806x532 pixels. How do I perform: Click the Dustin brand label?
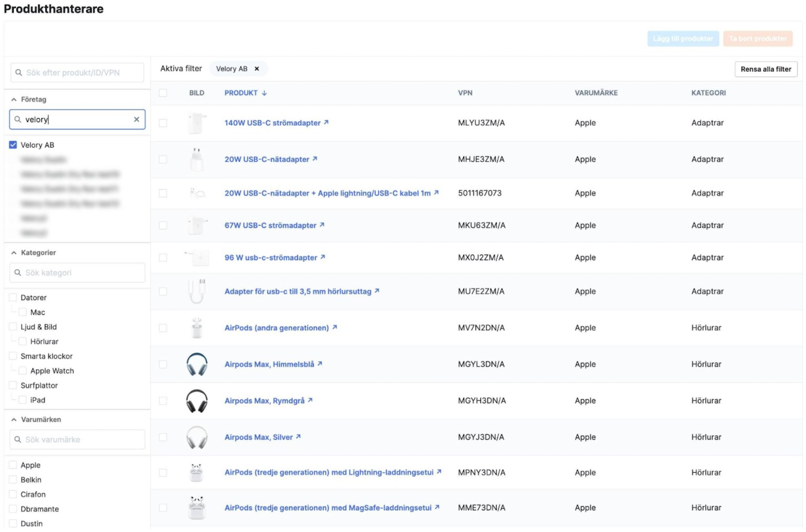click(x=32, y=523)
